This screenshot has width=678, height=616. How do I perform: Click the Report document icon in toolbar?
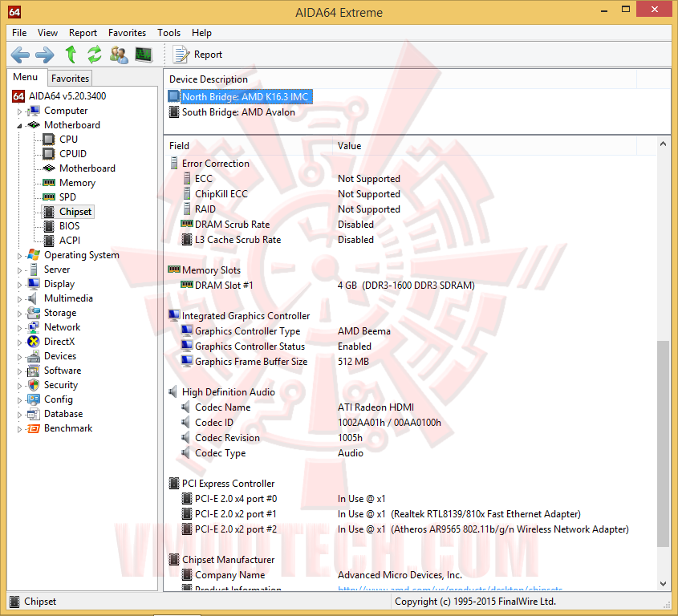(181, 55)
